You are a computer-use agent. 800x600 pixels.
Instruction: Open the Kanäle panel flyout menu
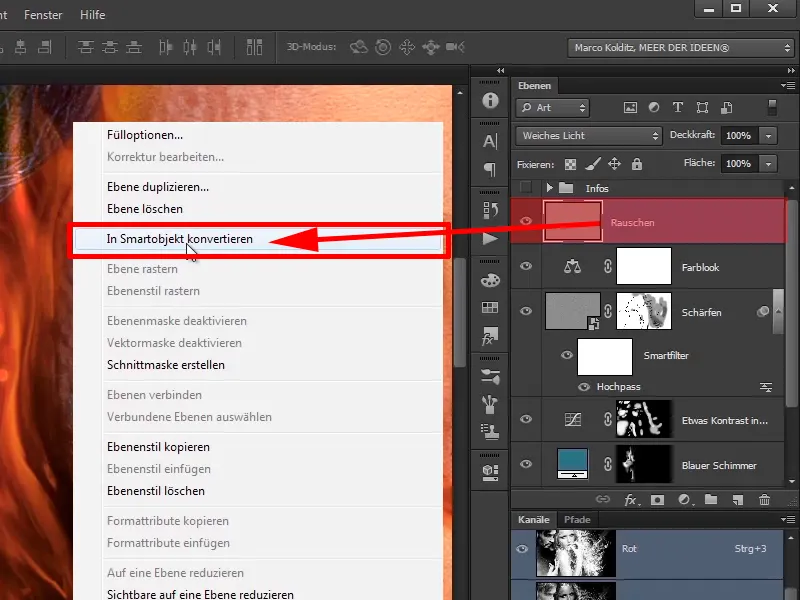click(x=788, y=519)
